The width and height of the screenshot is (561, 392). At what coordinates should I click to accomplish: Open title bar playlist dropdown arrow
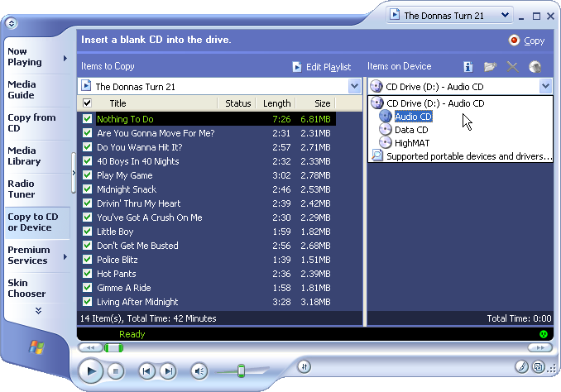pyautogui.click(x=505, y=15)
